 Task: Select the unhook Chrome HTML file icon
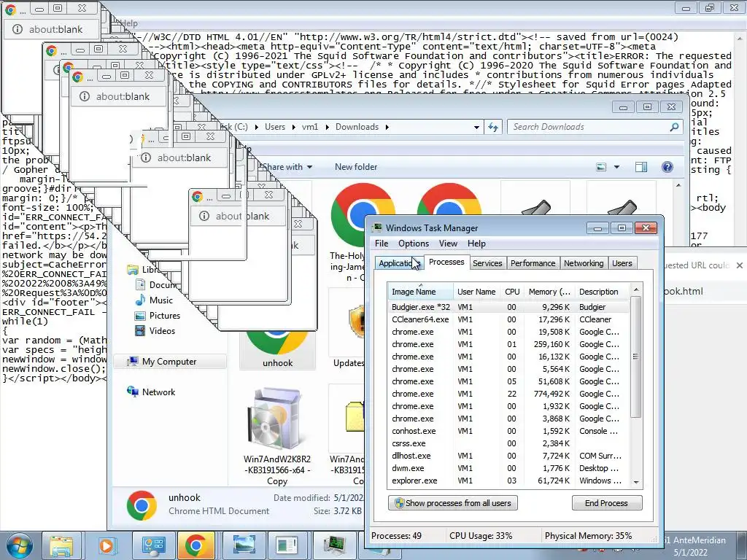(x=277, y=348)
